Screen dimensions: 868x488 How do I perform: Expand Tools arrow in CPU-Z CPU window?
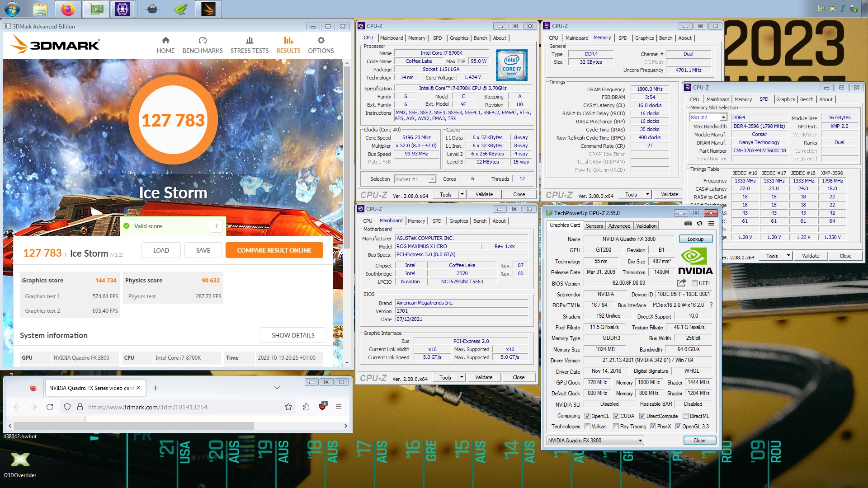[x=462, y=194]
